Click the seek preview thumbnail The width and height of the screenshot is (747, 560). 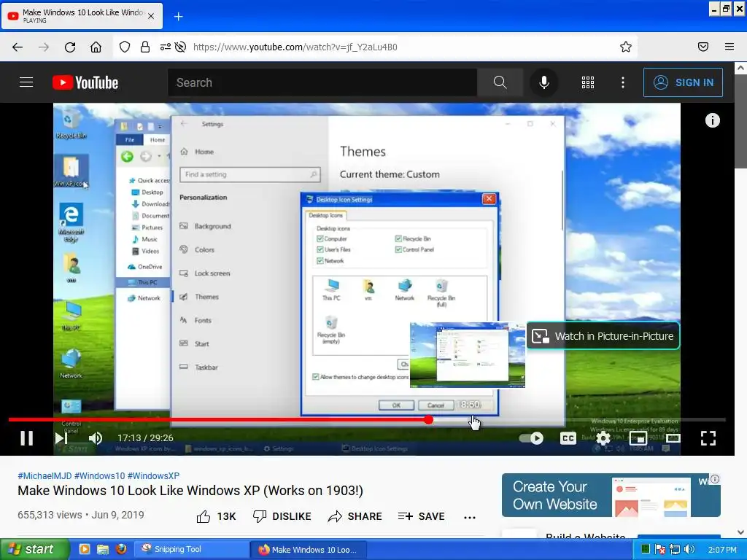tap(468, 355)
